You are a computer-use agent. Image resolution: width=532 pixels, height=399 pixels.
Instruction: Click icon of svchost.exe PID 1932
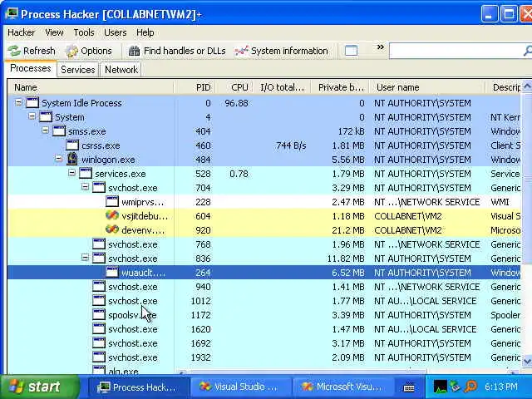(99, 357)
